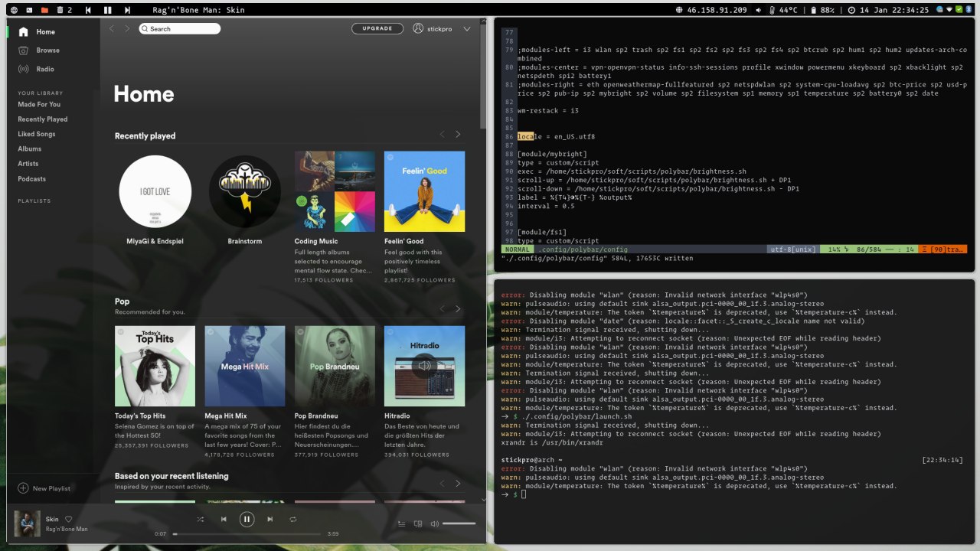Open the orange folder icon in polybar
This screenshot has height=551, width=980.
[x=44, y=10]
